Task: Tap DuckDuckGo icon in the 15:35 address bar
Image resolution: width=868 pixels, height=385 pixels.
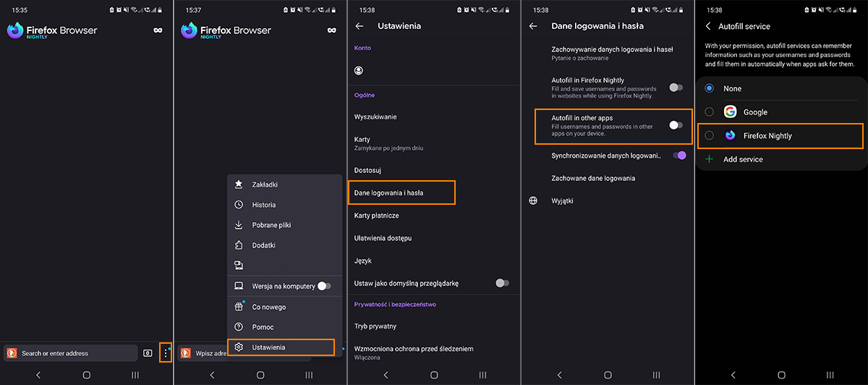Action: [12, 353]
